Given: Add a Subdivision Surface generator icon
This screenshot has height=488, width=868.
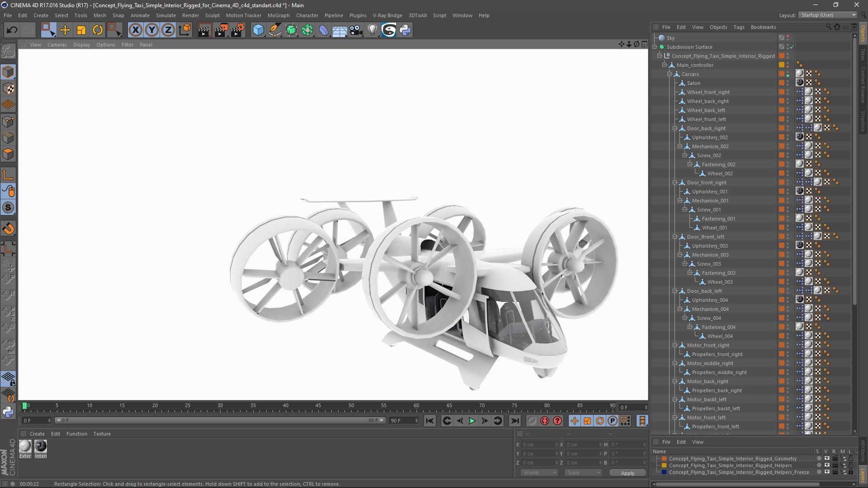Looking at the screenshot, I should tap(291, 30).
